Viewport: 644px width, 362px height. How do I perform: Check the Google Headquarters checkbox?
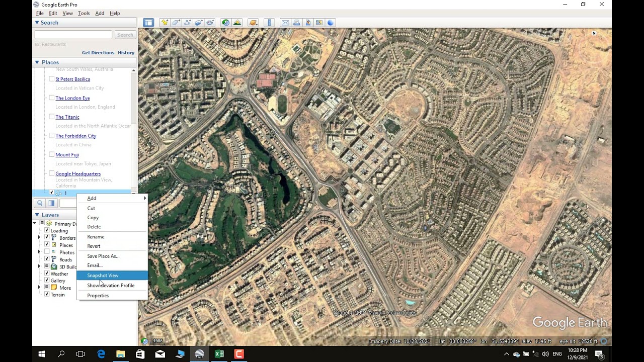tap(51, 173)
